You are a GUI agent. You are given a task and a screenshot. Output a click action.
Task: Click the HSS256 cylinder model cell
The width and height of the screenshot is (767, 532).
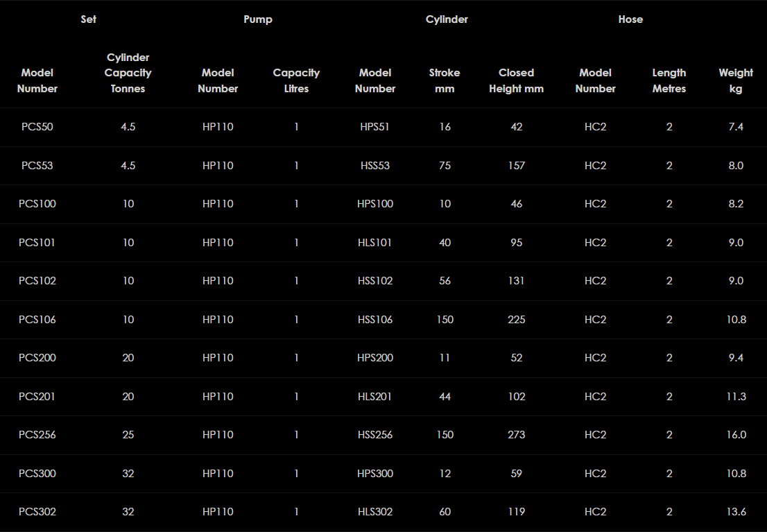coord(375,435)
